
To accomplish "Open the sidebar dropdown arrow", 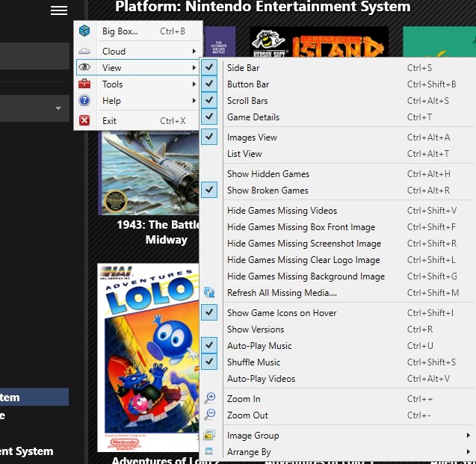I will [58, 108].
